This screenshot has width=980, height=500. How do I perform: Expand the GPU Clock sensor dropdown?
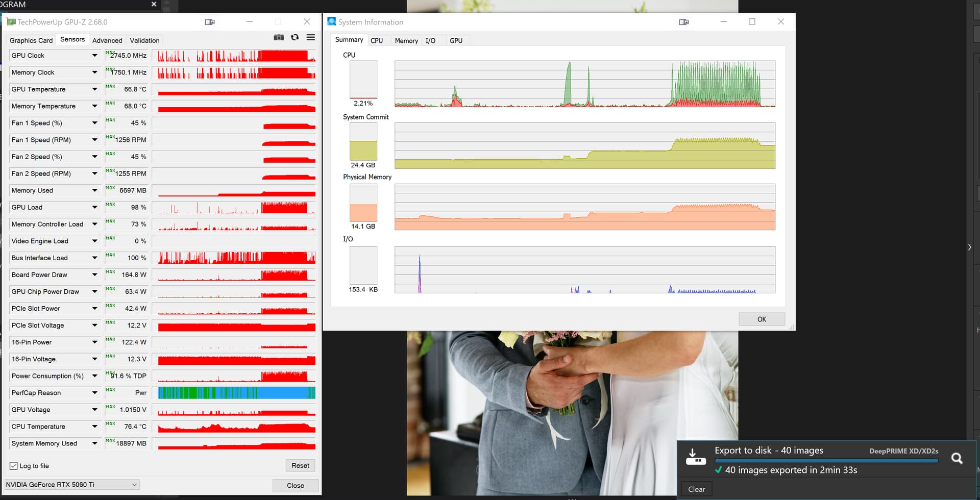[x=94, y=56]
